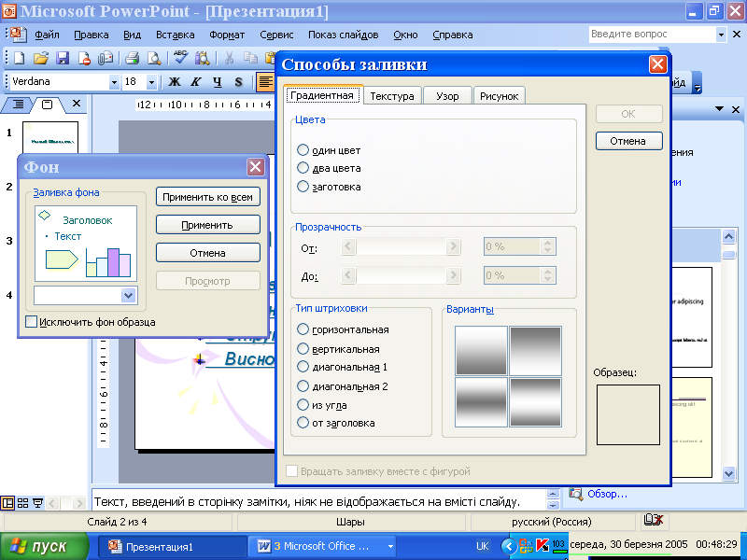This screenshot has width=747, height=560.
Task: Select 'от заголовка' shading style
Action: point(303,423)
